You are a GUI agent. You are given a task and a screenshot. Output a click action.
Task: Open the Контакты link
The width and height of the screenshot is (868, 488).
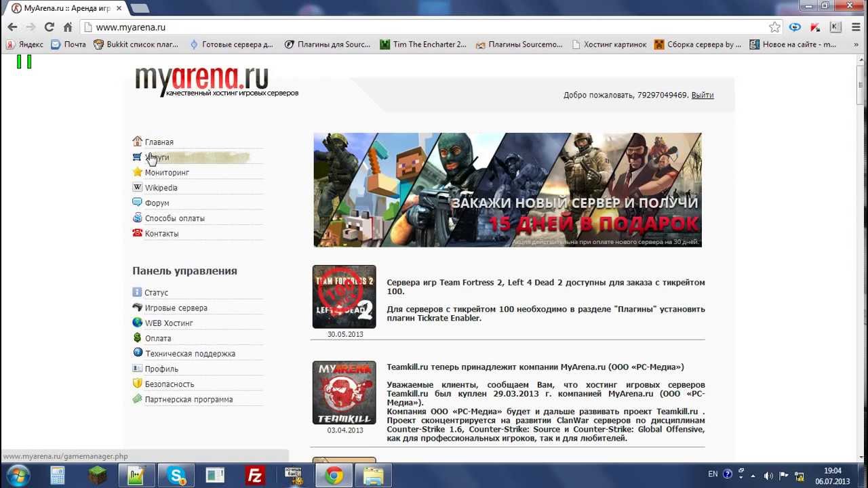click(x=162, y=234)
